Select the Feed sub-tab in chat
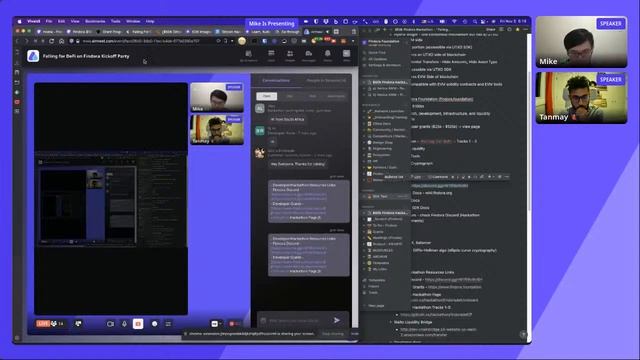The width and height of the screenshot is (640, 360). point(267,96)
